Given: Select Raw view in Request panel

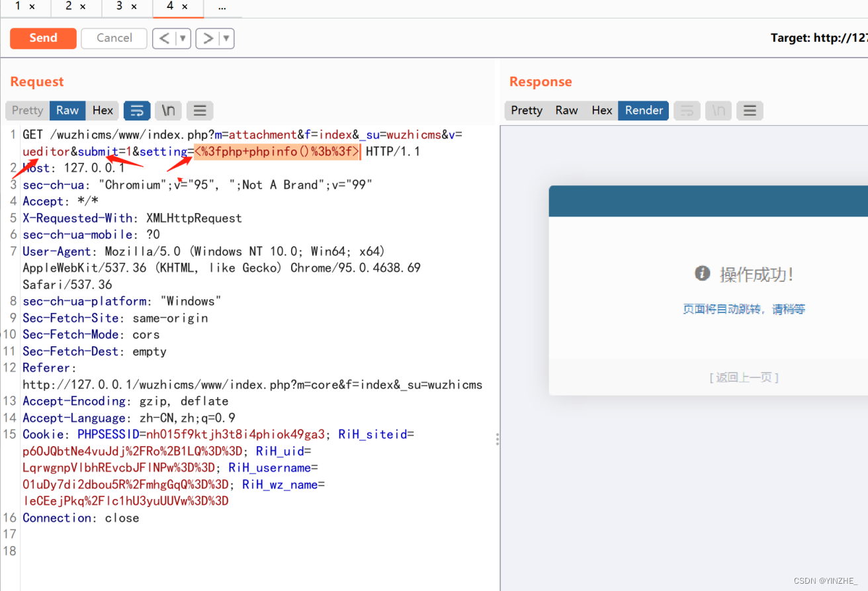Looking at the screenshot, I should [x=67, y=111].
